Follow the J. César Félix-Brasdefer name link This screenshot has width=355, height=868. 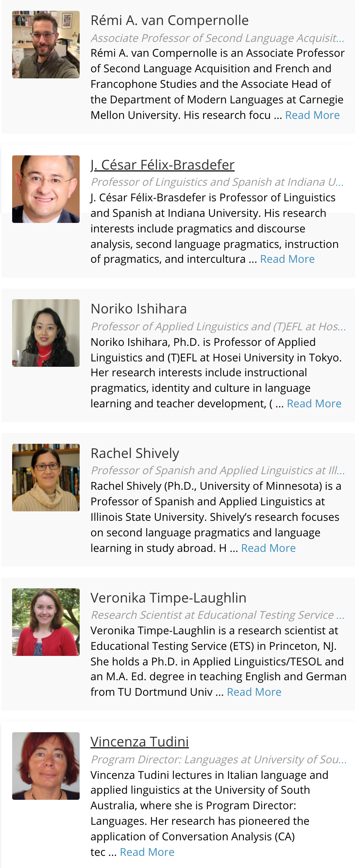tap(163, 165)
